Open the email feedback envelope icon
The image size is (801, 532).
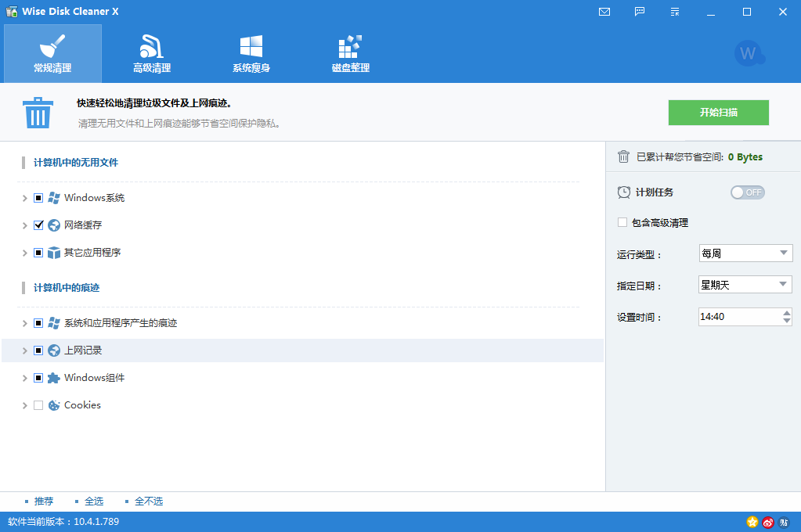tap(604, 12)
